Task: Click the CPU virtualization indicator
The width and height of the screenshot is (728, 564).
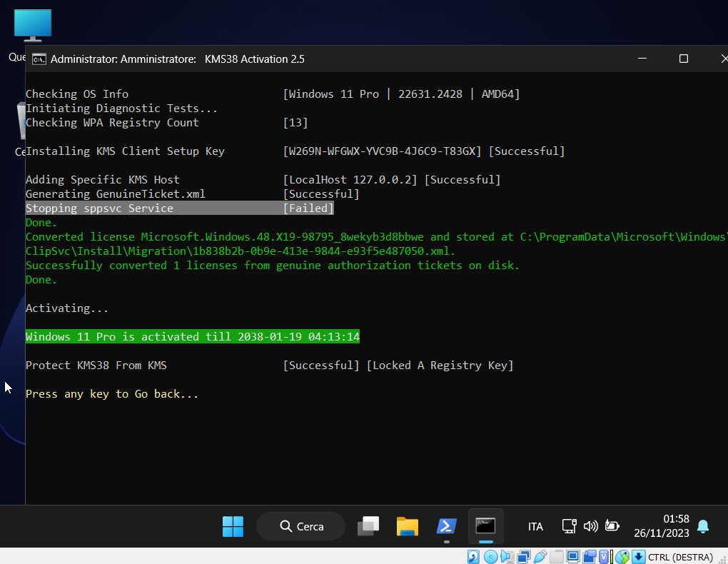Action: pos(604,557)
